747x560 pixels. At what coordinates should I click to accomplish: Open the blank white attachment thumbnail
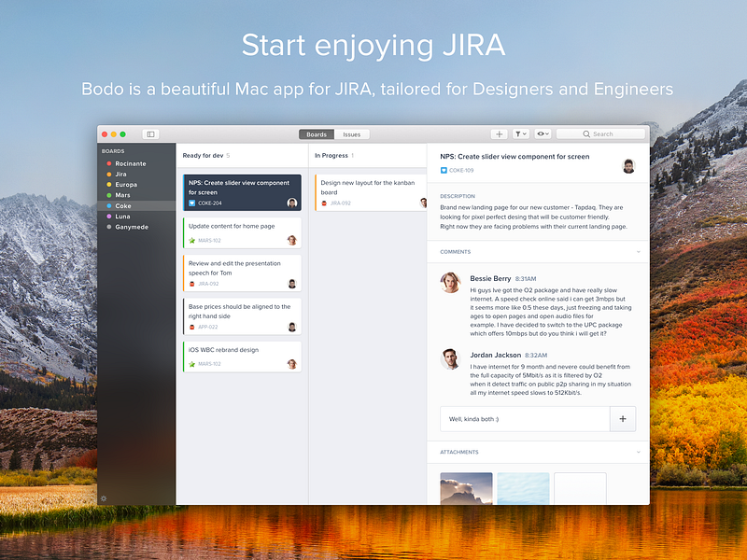(x=580, y=488)
